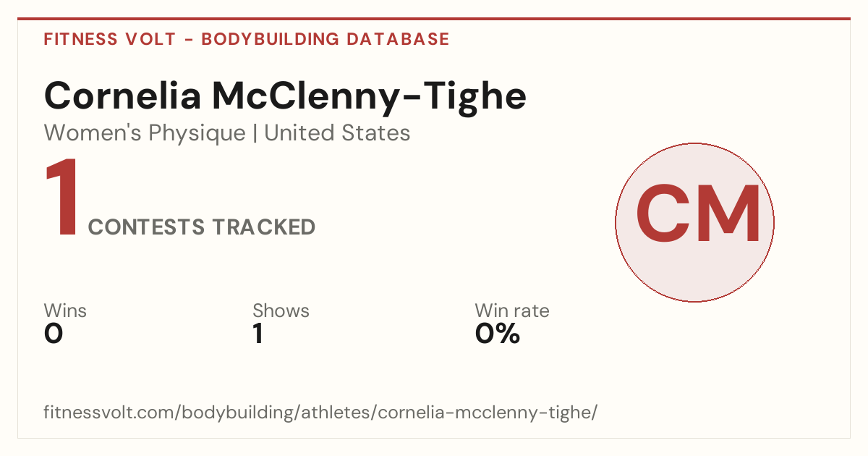868x456 pixels.
Task: Click the Fitness Volt Bodybuilding Database header
Action: coord(247,39)
